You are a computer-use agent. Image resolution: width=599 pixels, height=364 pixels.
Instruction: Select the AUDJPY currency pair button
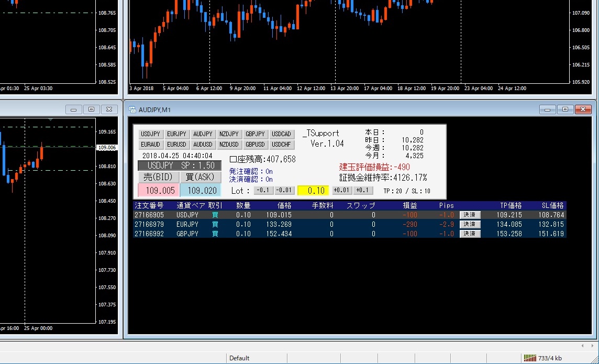tap(203, 134)
